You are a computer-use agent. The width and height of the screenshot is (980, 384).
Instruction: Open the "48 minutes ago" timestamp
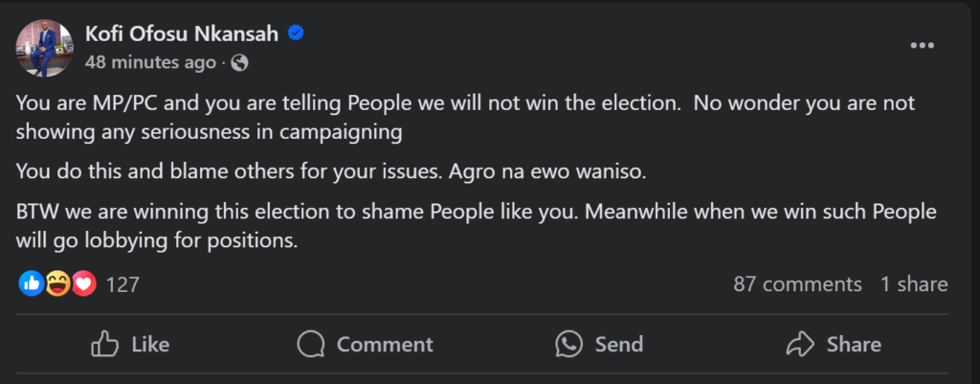tap(150, 63)
